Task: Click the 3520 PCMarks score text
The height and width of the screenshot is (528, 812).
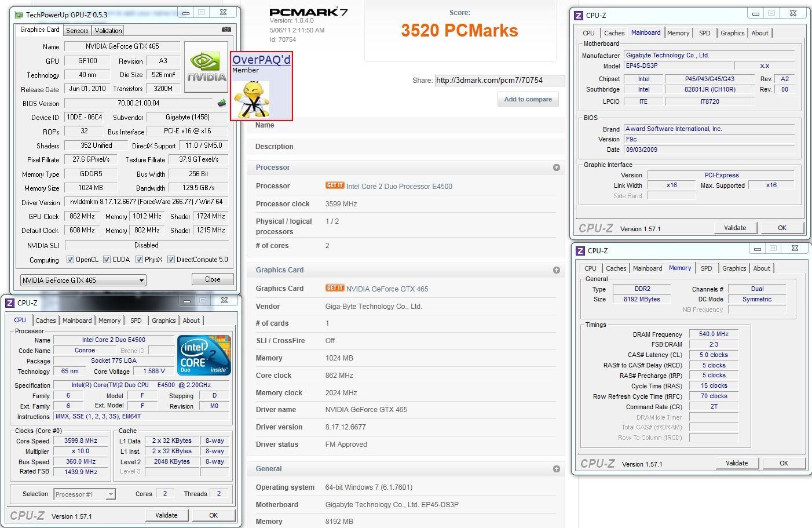Action: point(459,31)
